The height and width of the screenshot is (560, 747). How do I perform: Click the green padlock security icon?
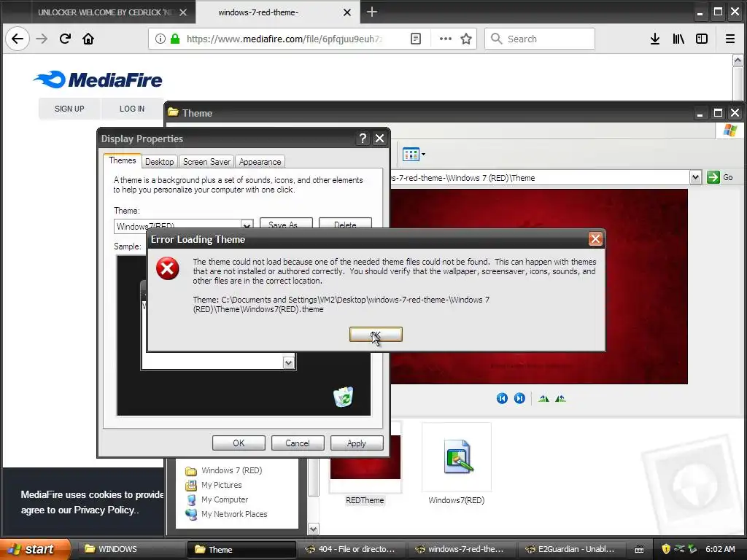(x=175, y=39)
